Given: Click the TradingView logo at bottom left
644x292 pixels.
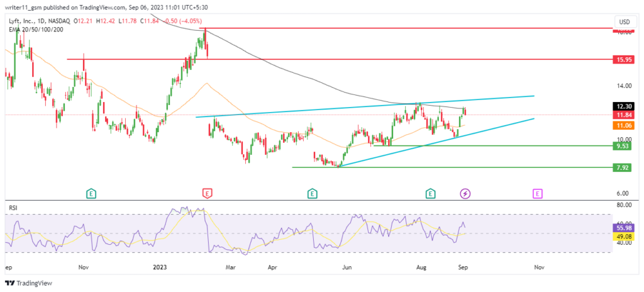Looking at the screenshot, I should (29, 283).
